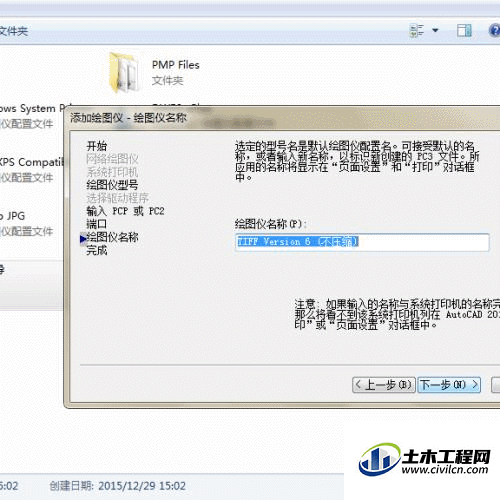Click the 新建文件夹 toolbar item in Explorer
500x500 pixels.
tap(13, 31)
